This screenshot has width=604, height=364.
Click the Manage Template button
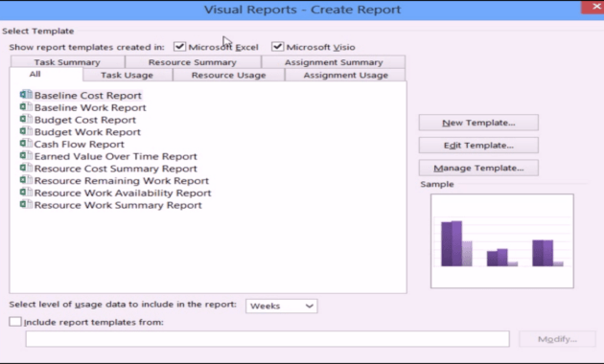coord(478,169)
